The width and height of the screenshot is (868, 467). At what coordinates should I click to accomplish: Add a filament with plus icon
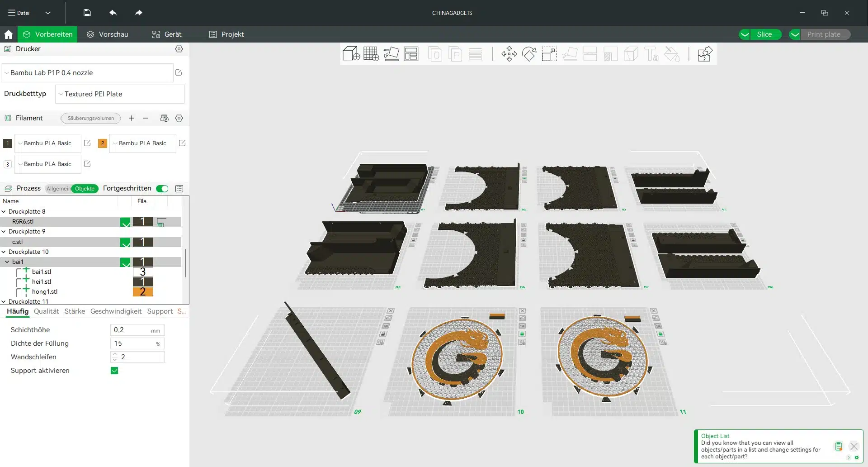[132, 118]
